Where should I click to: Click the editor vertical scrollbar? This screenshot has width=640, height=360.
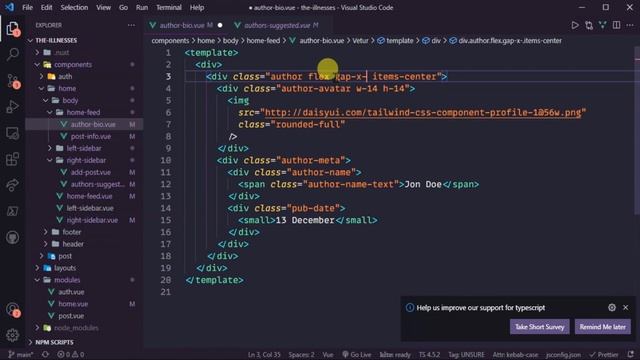point(637,131)
